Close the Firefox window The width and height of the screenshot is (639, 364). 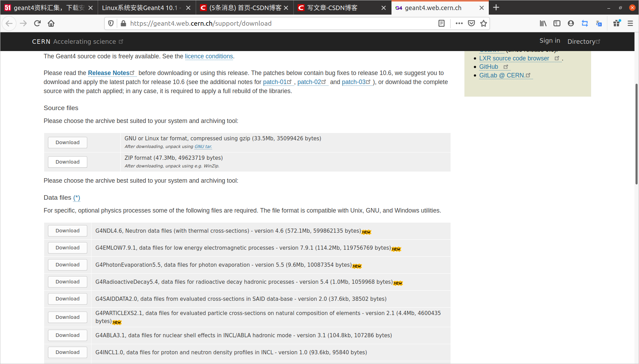coord(632,8)
